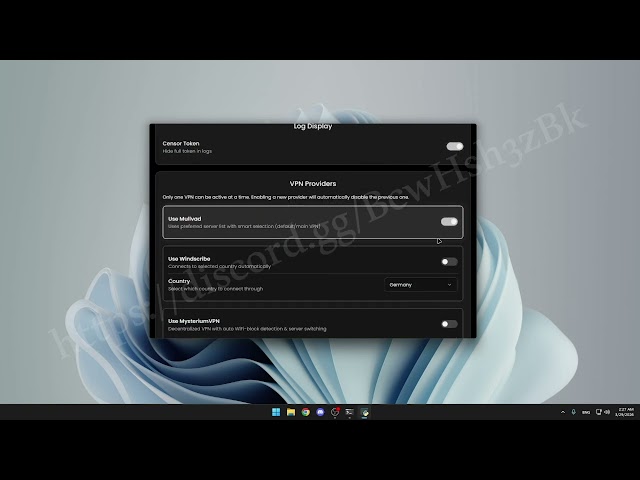Click the VPN Providers section heading
Screen dimensions: 640x480
(313, 184)
